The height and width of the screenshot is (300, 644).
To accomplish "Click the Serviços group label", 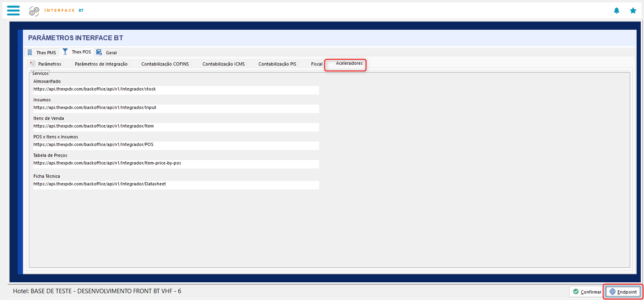I will coord(40,73).
